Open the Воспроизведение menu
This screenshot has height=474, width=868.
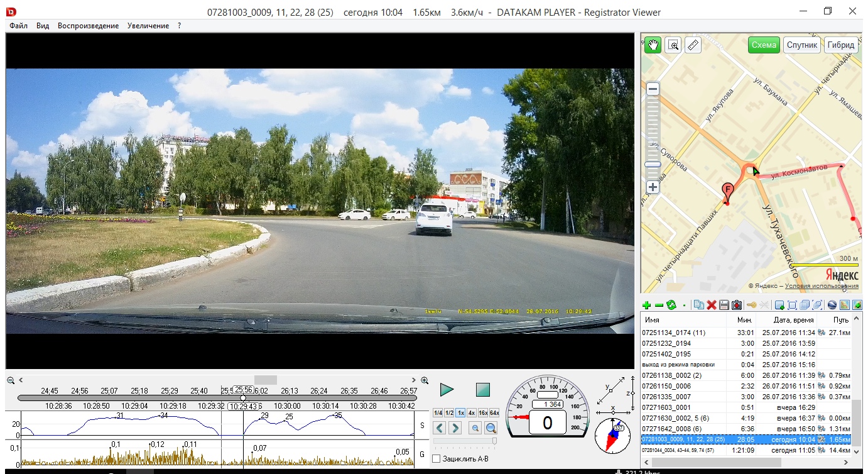(x=88, y=26)
